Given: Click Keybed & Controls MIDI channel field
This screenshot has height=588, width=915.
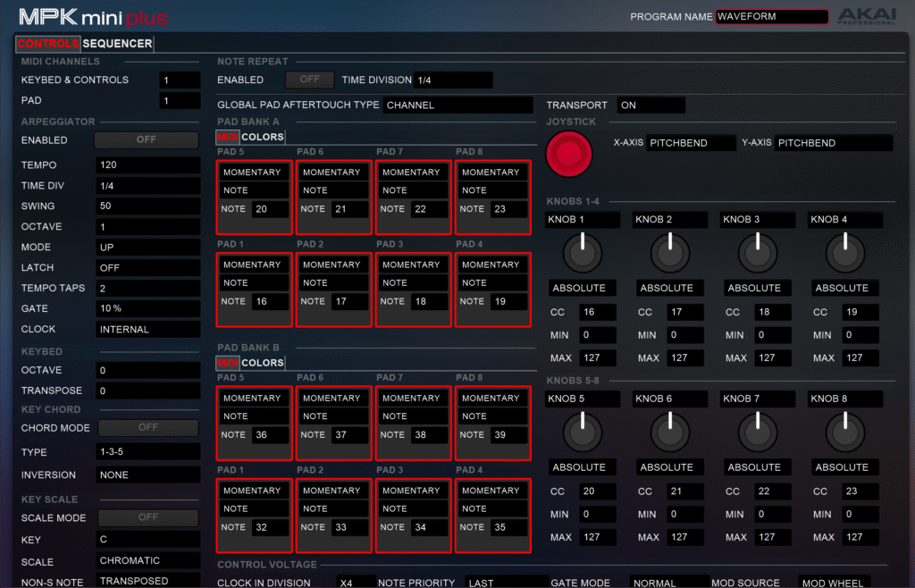Looking at the screenshot, I should pos(180,80).
